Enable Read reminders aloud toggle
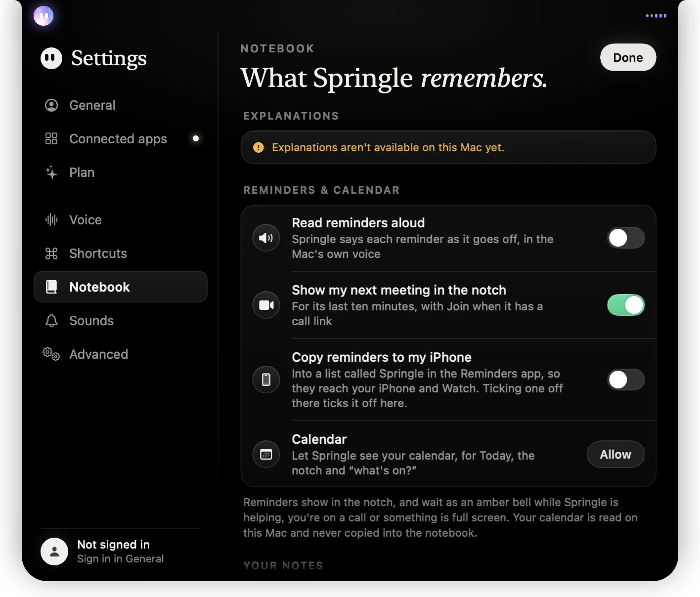The height and width of the screenshot is (597, 700). click(626, 238)
